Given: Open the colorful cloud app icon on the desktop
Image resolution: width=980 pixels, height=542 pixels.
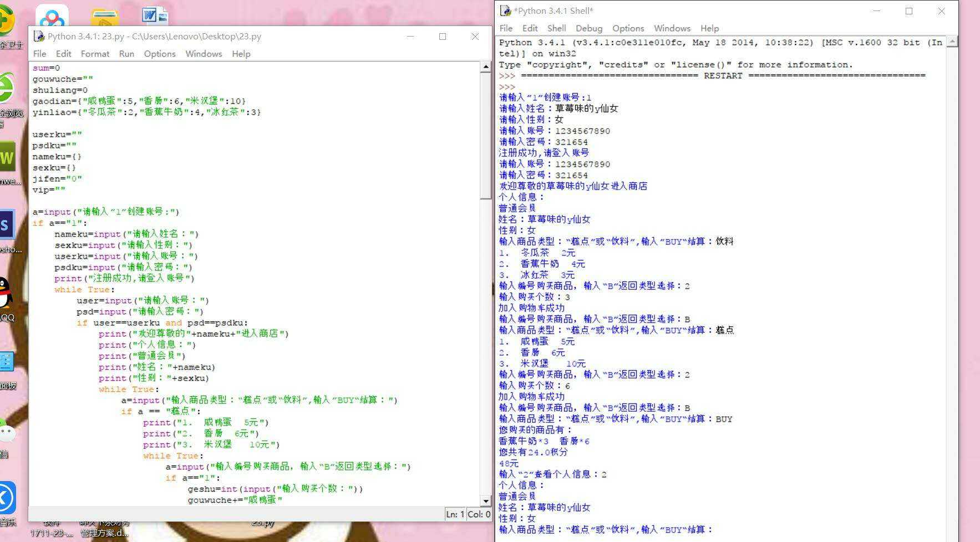Looking at the screenshot, I should (x=52, y=16).
